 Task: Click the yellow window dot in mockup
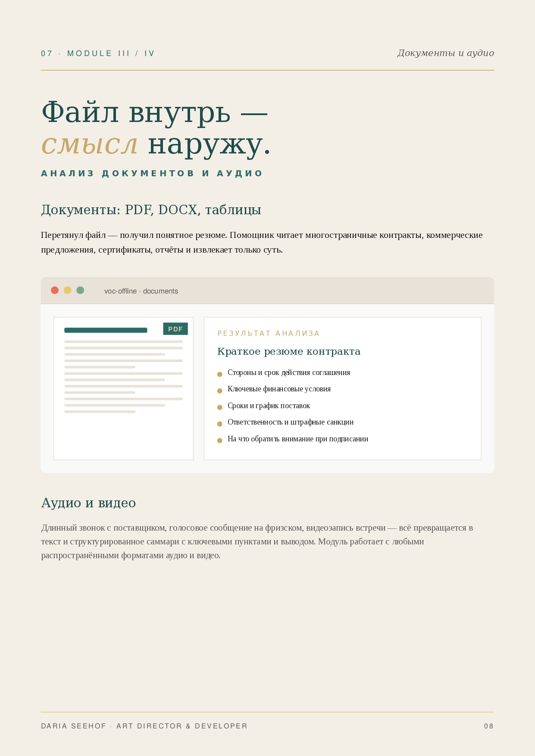(x=67, y=290)
